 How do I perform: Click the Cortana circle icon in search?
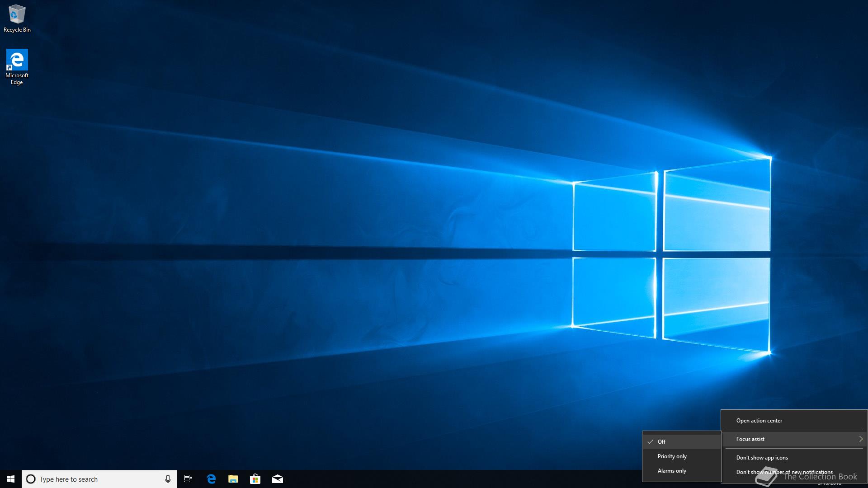[x=31, y=479]
